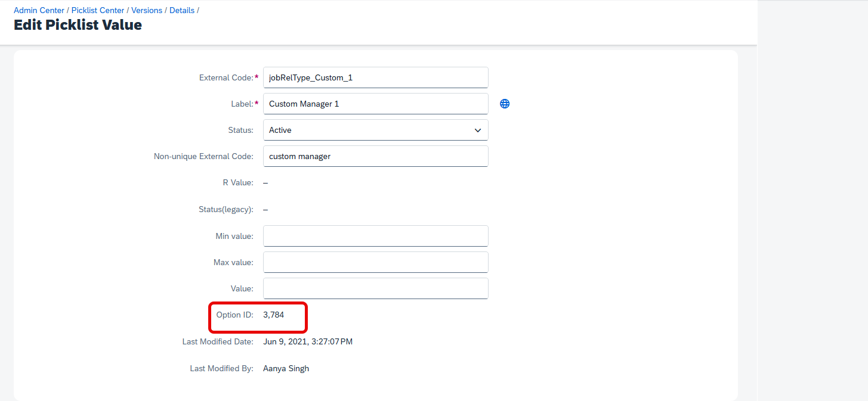Click into the Min value field
This screenshot has width=868, height=401.
pyautogui.click(x=376, y=236)
